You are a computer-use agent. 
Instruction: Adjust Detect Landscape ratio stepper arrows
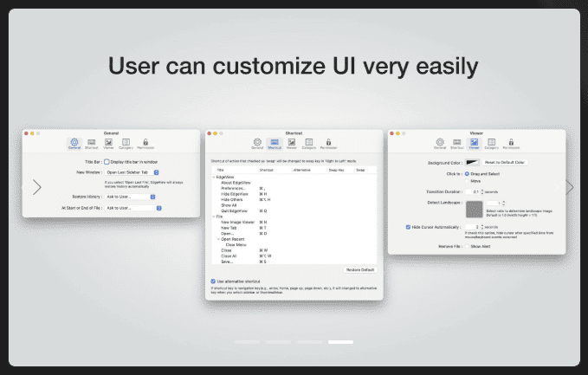[504, 204]
